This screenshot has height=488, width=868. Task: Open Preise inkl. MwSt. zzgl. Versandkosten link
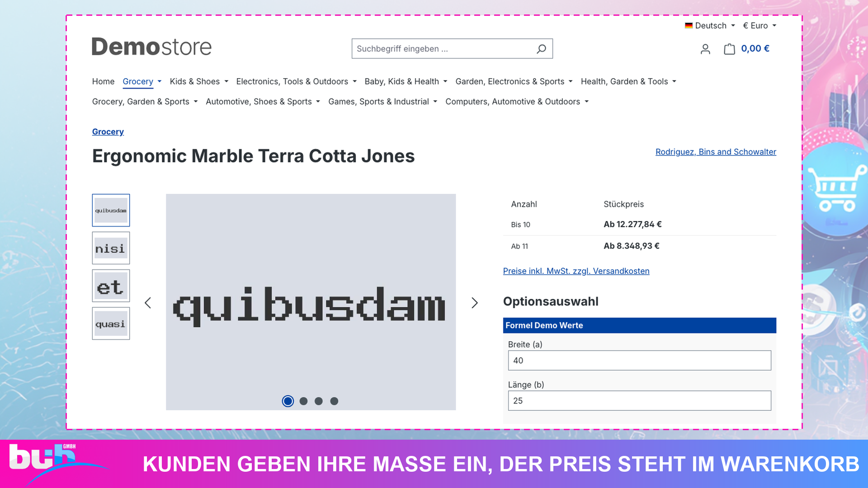576,271
